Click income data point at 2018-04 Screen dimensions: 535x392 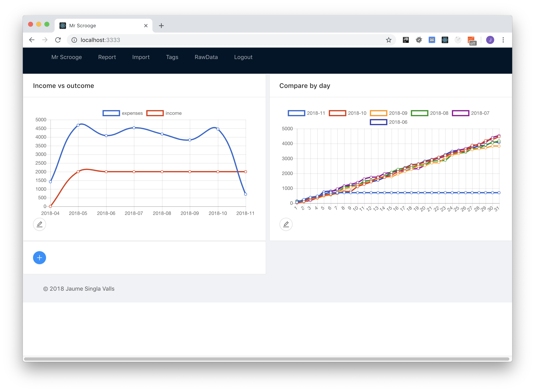click(x=50, y=206)
